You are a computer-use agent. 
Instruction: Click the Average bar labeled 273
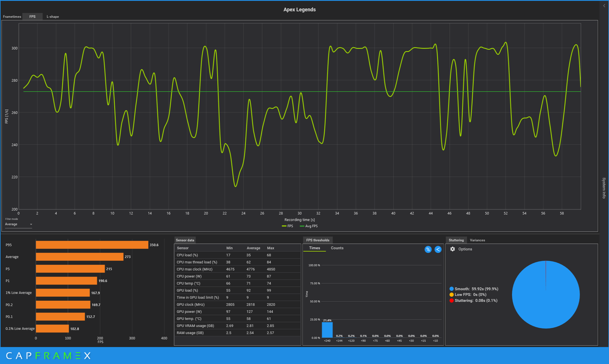pos(80,257)
